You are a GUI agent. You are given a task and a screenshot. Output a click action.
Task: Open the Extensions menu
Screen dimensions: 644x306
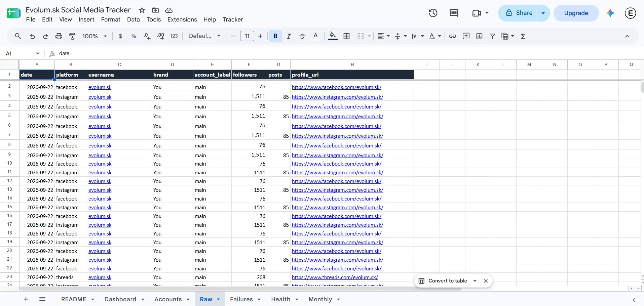tap(182, 19)
